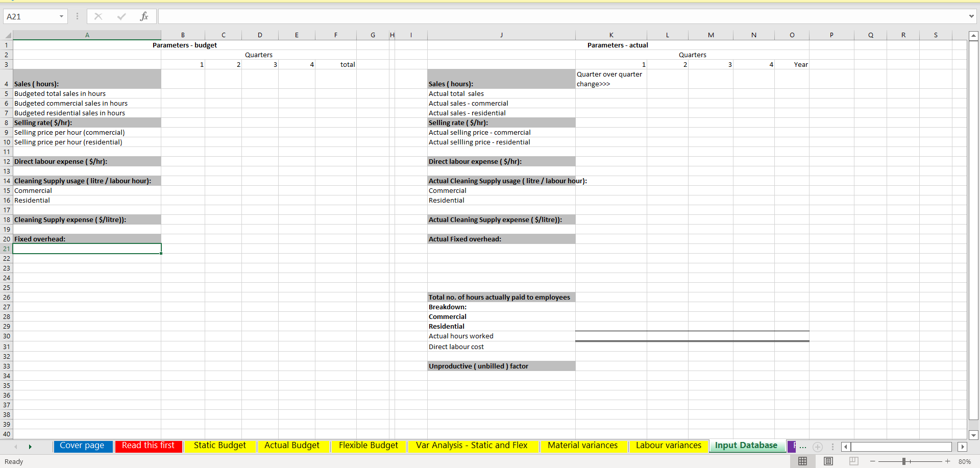Click in the formula bar input
This screenshot has height=468, width=980.
click(561, 16)
